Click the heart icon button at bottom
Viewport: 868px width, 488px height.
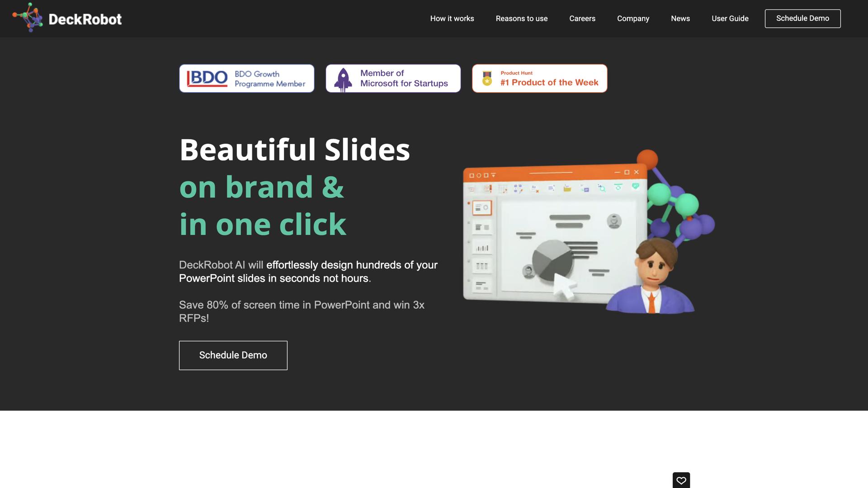pos(681,480)
